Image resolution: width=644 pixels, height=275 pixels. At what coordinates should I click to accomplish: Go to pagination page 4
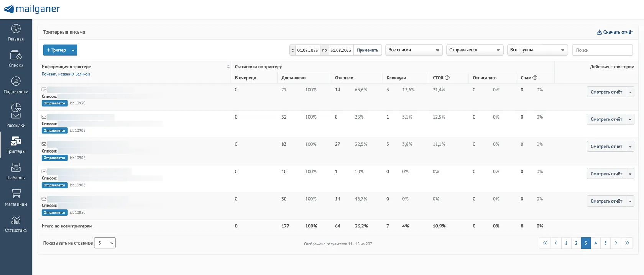(x=596, y=243)
